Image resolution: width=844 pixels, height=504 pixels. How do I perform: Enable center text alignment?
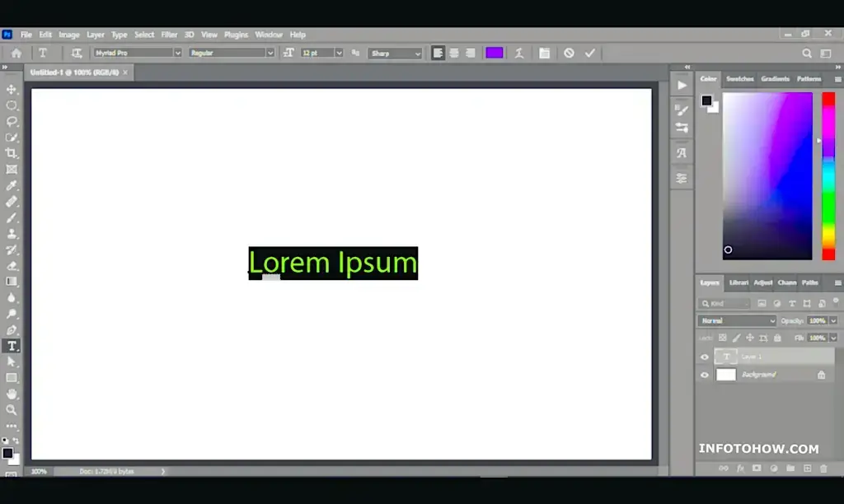click(454, 53)
